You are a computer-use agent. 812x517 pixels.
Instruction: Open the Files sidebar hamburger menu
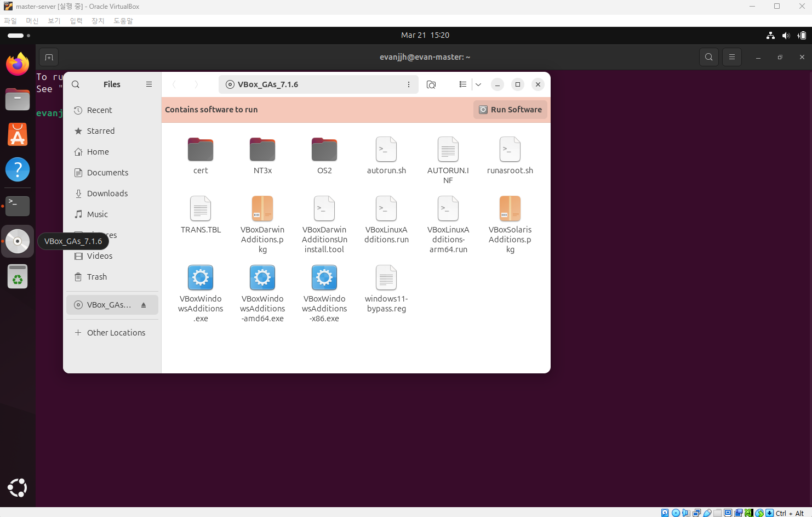(149, 84)
